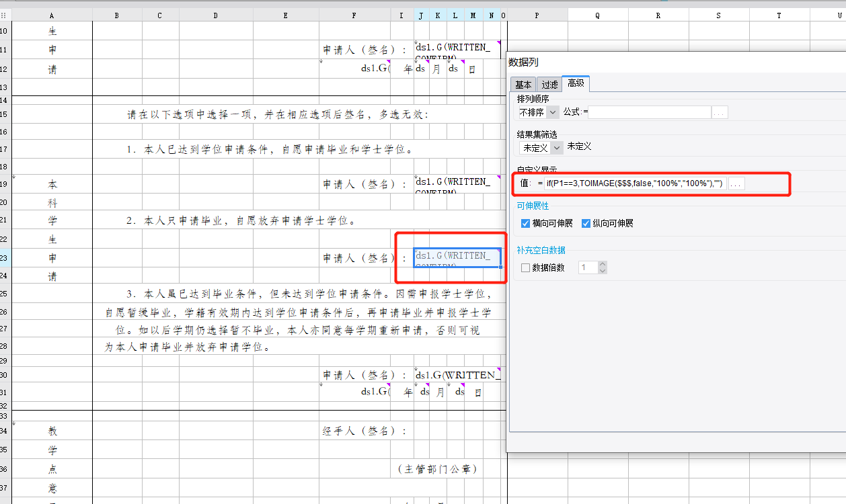Click 申请人(签名) cell in row 19
This screenshot has width=846, height=504.
364,184
